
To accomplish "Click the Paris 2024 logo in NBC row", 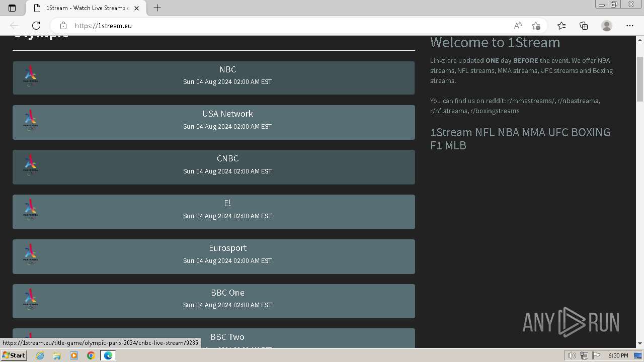I will click(x=30, y=76).
